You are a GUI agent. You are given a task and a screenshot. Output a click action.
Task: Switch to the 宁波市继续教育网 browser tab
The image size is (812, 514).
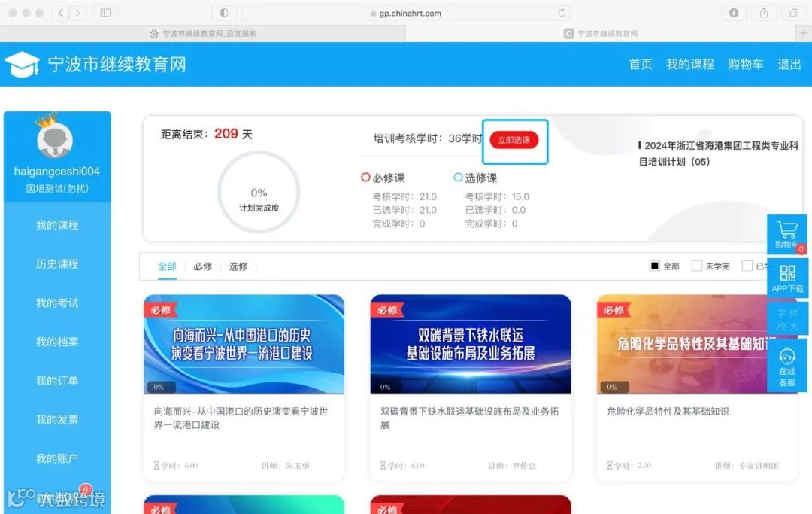(x=601, y=34)
